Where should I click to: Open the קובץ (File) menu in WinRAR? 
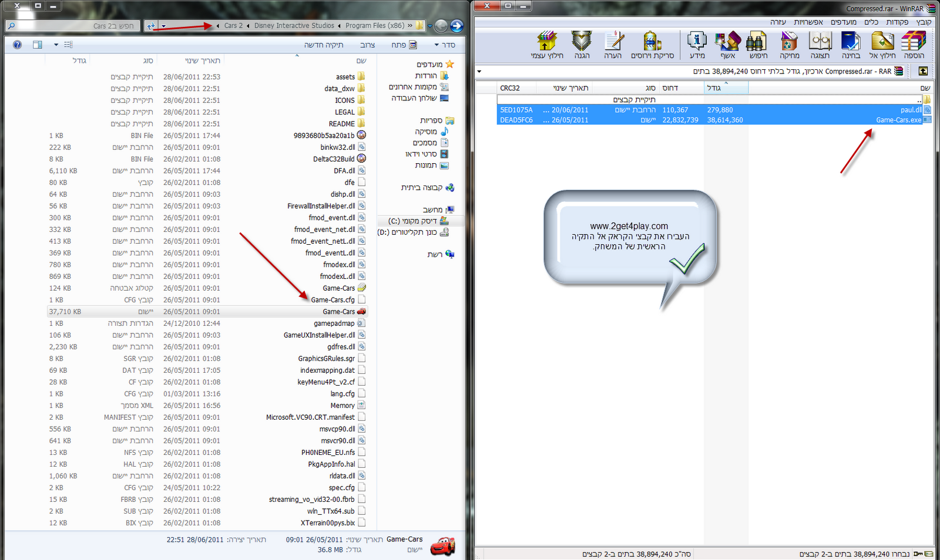click(924, 22)
